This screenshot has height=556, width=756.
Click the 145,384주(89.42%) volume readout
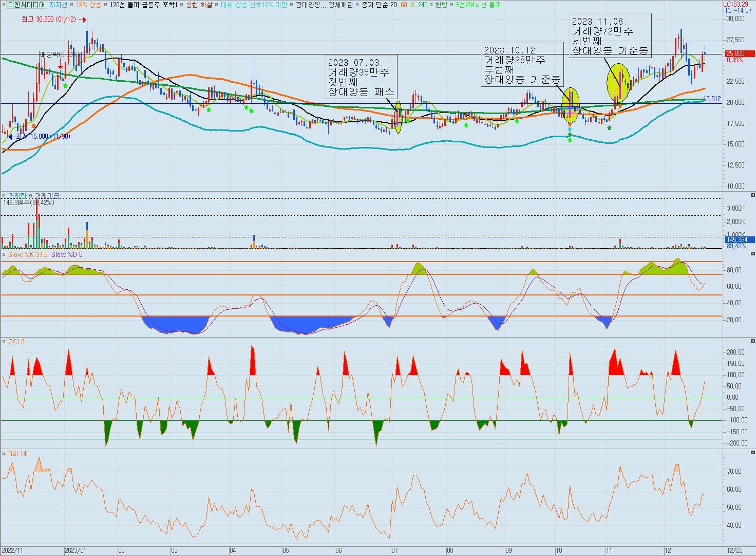click(29, 202)
